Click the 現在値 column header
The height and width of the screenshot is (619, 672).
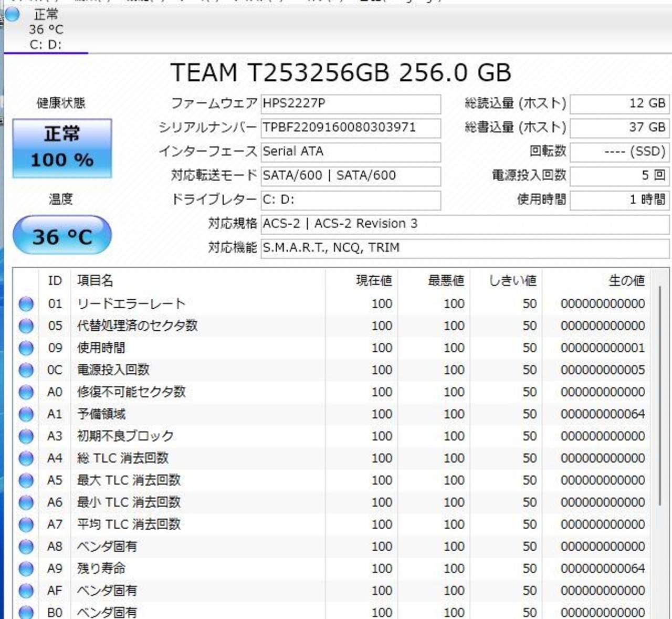(x=374, y=281)
